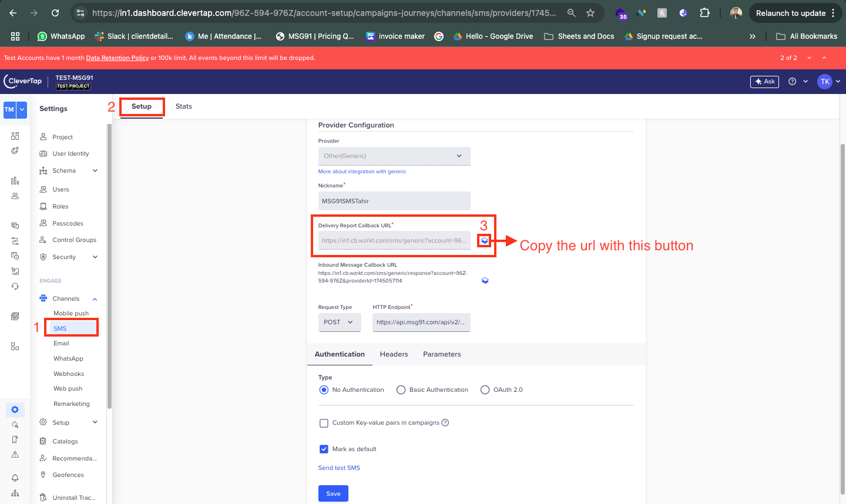The image size is (846, 504).
Task: Edit the HTTP Endpoint field
Action: (x=421, y=322)
